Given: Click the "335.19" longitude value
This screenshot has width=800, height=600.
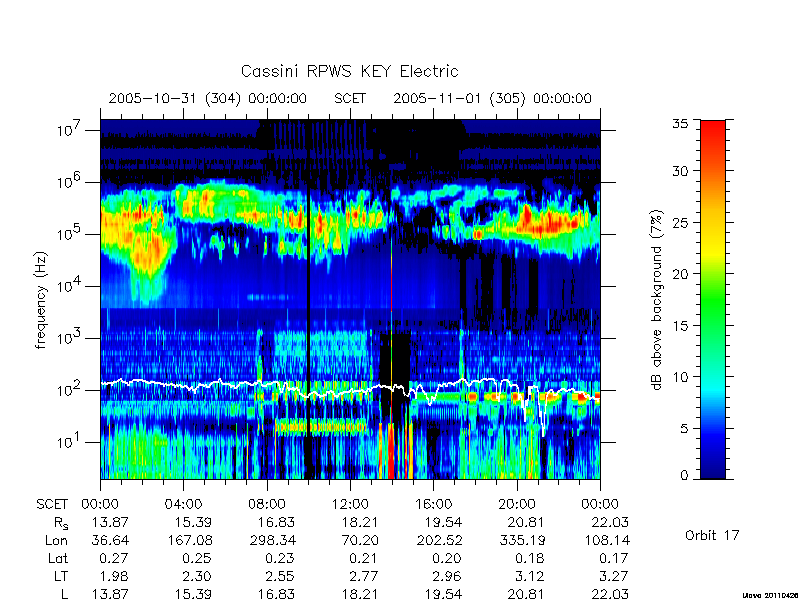Looking at the screenshot, I should (521, 540).
